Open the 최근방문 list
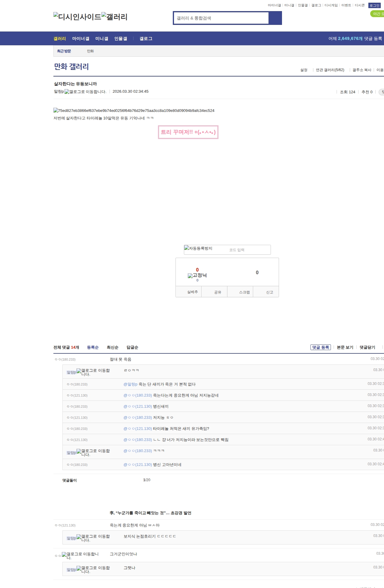384x588 pixels. click(x=64, y=51)
